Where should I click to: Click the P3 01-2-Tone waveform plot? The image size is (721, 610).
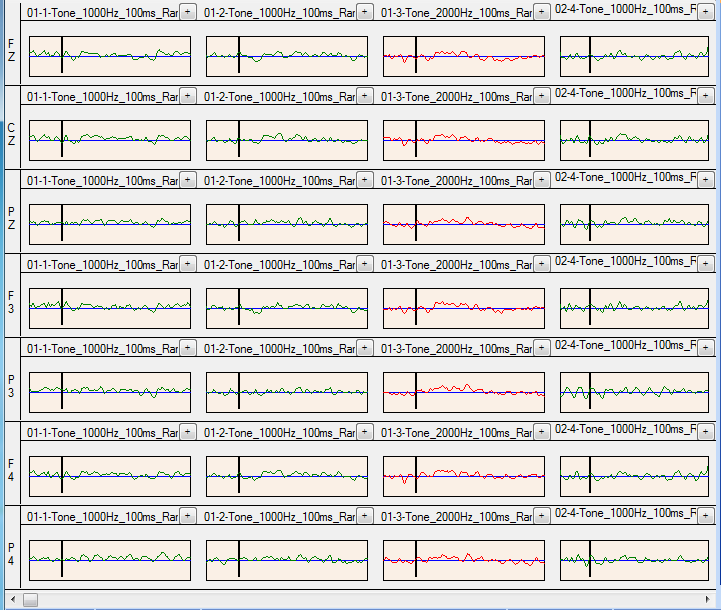287,393
